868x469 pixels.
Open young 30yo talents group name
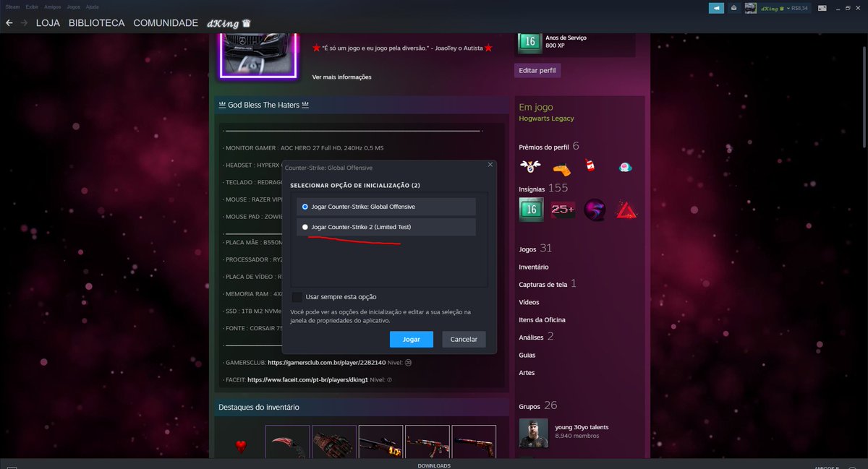click(x=582, y=427)
